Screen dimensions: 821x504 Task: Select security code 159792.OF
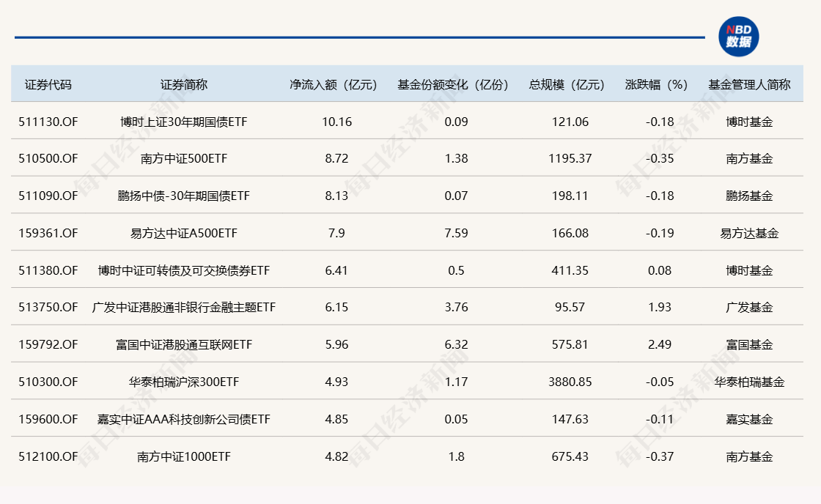[x=48, y=344]
